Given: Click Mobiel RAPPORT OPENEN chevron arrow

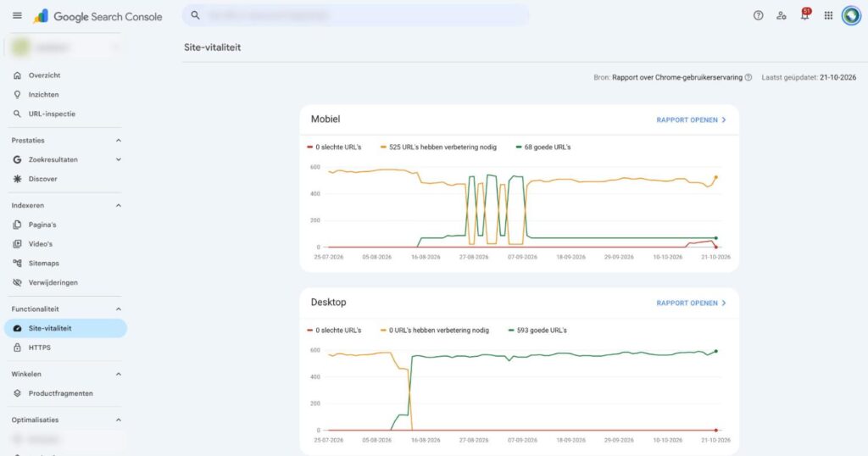Looking at the screenshot, I should pos(724,120).
